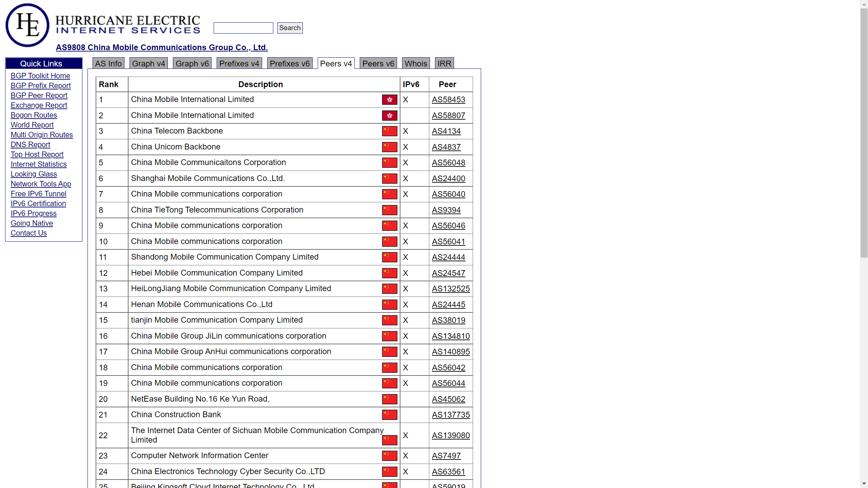Open peer link AS58453

pyautogui.click(x=448, y=100)
